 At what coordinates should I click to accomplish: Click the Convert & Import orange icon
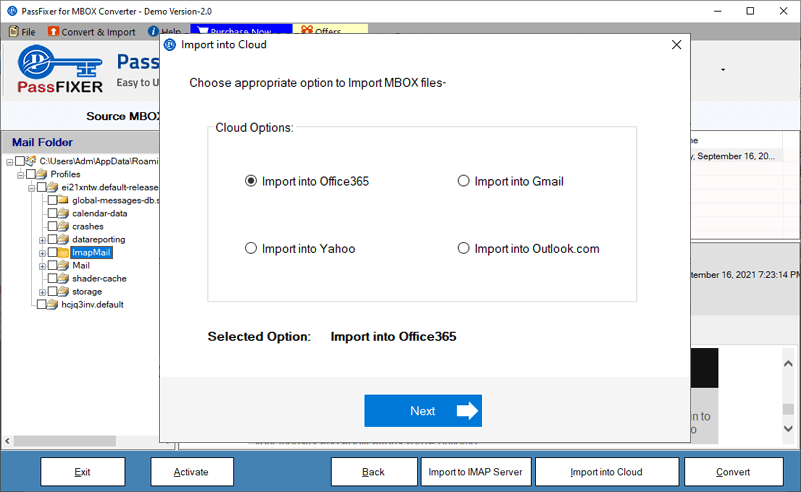click(53, 32)
